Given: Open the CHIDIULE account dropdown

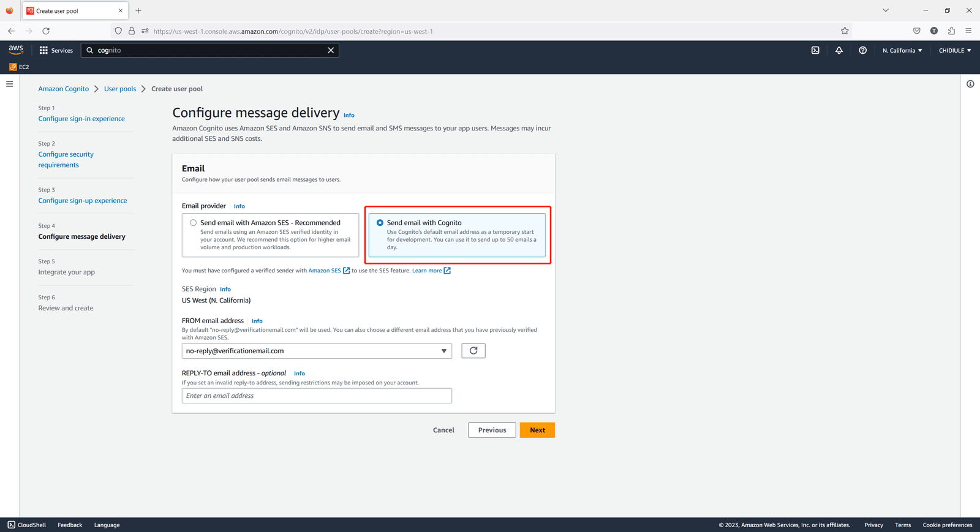Looking at the screenshot, I should (955, 50).
